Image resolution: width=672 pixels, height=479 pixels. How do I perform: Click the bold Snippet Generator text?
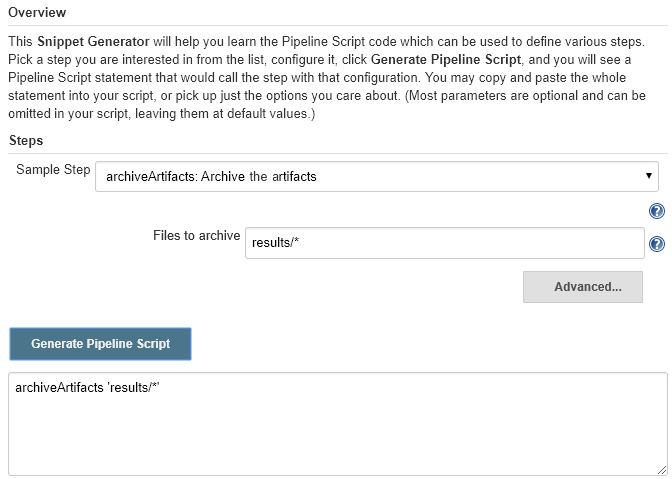click(93, 42)
